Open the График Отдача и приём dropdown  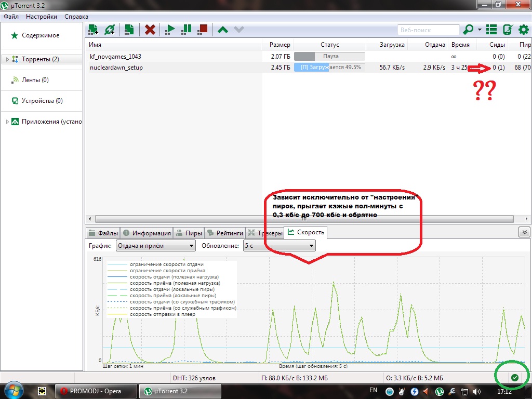(x=156, y=246)
